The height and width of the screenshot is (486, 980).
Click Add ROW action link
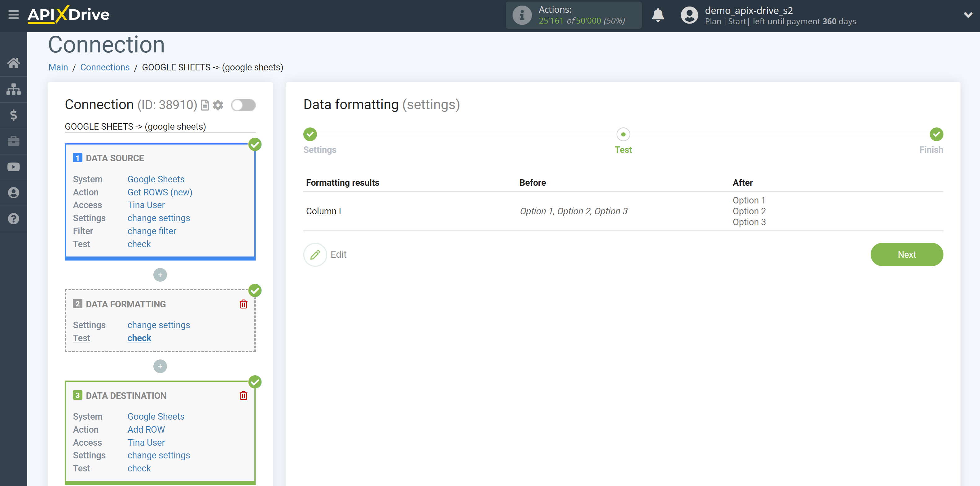coord(146,430)
